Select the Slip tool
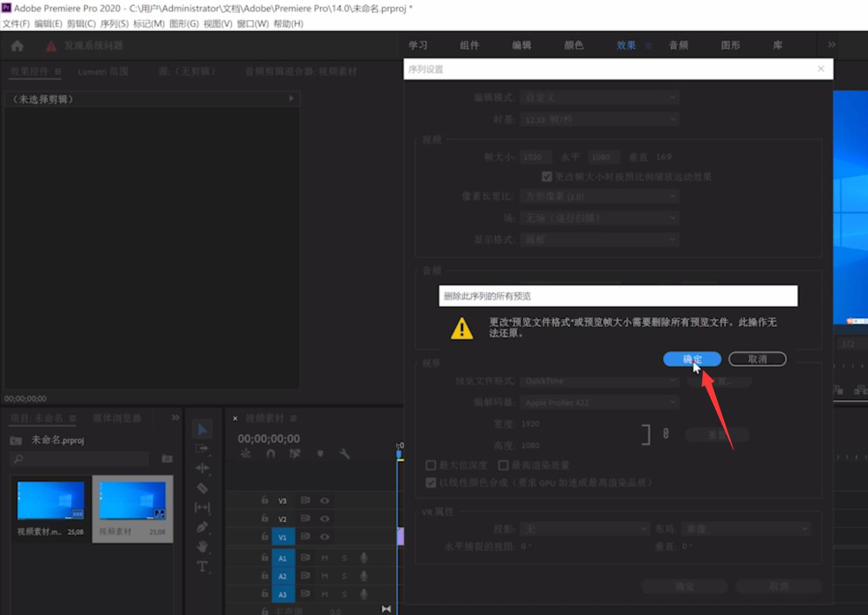Viewport: 868px width, 615px height. [x=202, y=508]
